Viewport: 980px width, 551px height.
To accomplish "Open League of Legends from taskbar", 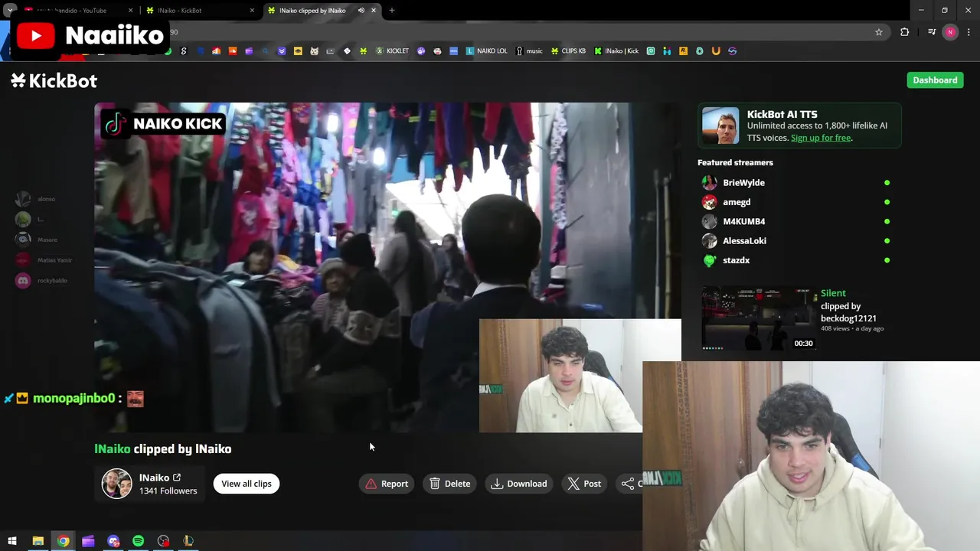I will pos(188,541).
